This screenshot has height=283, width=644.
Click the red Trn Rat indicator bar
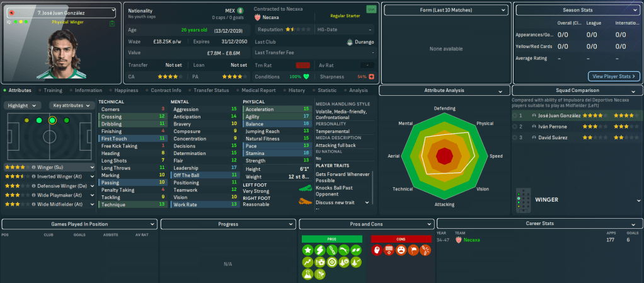pyautogui.click(x=302, y=65)
